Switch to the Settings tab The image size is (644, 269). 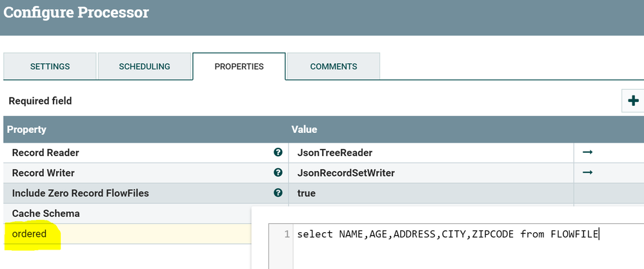tap(50, 66)
